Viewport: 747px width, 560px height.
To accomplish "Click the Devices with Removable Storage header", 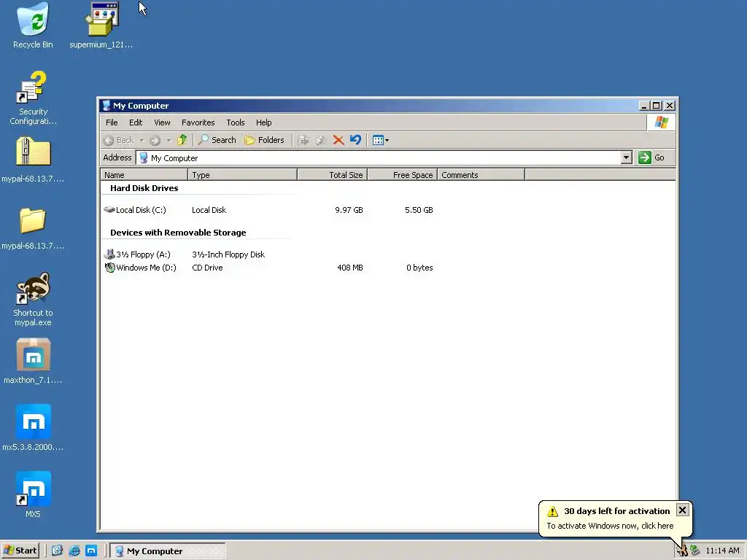I will coord(178,233).
